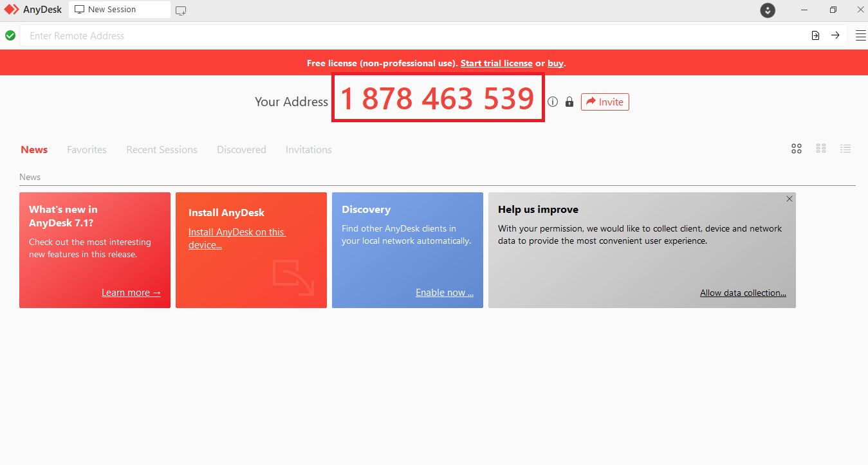The image size is (868, 465).
Task: Click the Install AnyDesk card heading
Action: coord(226,212)
